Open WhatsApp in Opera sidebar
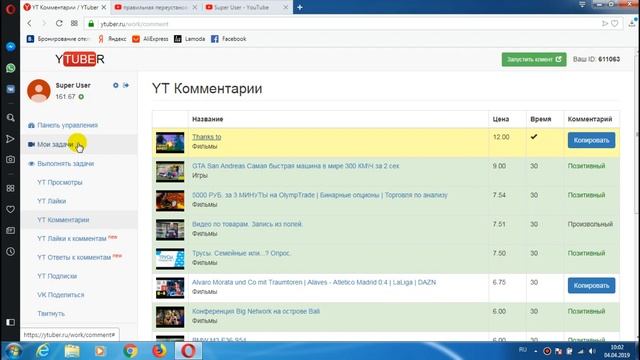Screen dimensions: 640x360 coord(11,68)
